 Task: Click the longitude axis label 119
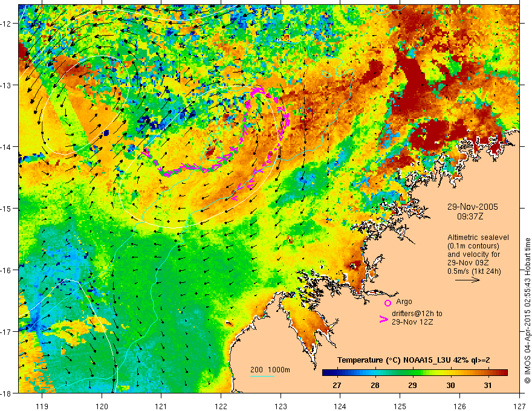tap(42, 406)
